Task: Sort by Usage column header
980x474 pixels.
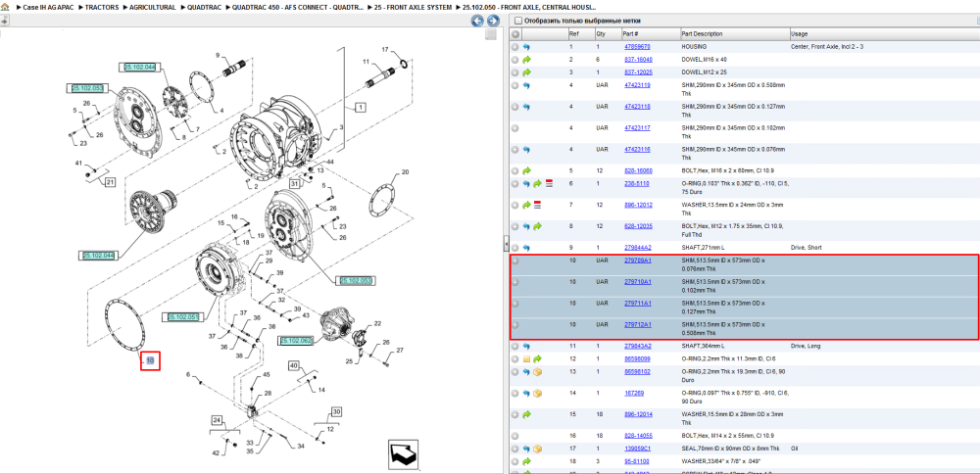Action: coord(800,33)
